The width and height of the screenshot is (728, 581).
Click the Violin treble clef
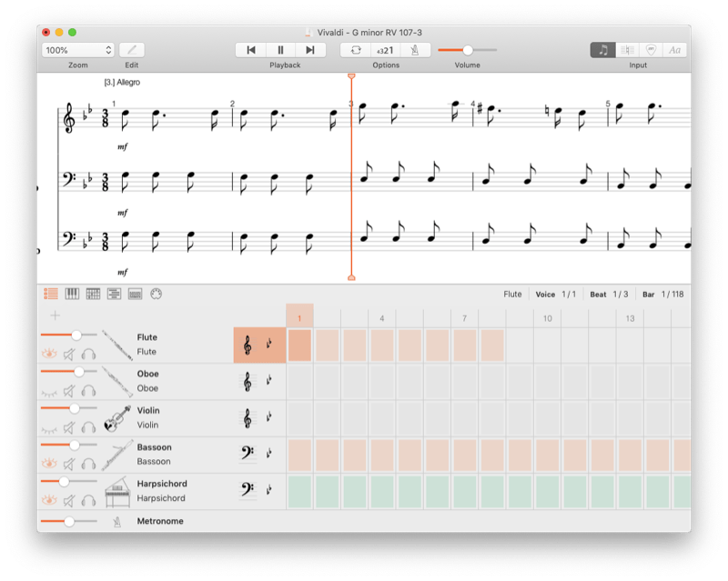(x=248, y=418)
